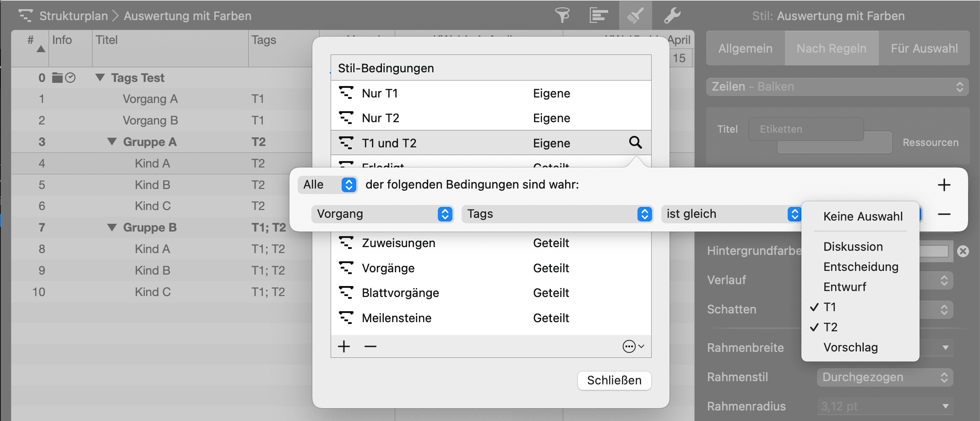980x421 pixels.
Task: Click the wrench settings toolbar icon
Action: coord(672,16)
